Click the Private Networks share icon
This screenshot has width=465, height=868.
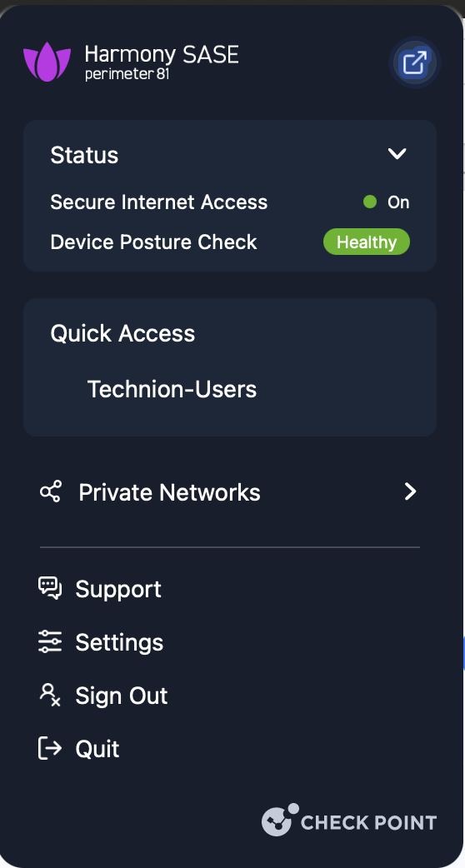[x=50, y=491]
